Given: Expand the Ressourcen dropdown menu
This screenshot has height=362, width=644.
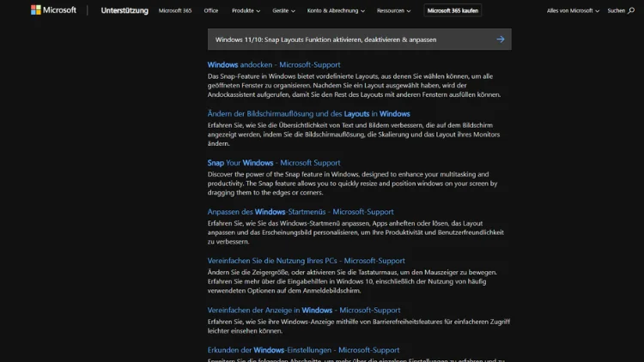Looking at the screenshot, I should (x=393, y=10).
